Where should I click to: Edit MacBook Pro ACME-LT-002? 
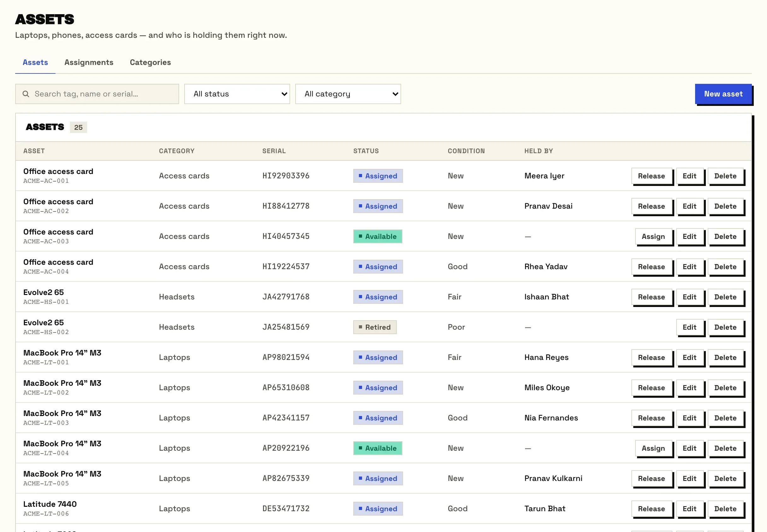coord(689,388)
